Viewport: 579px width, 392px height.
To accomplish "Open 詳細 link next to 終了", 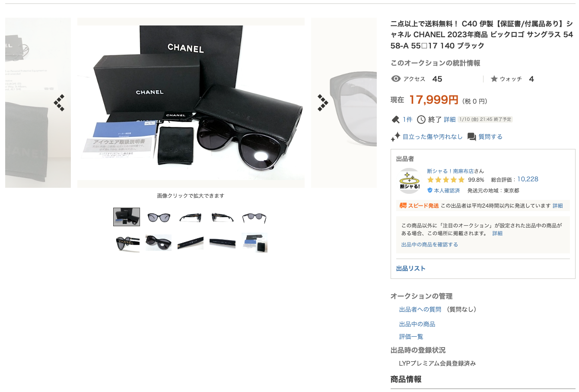I will tap(450, 120).
